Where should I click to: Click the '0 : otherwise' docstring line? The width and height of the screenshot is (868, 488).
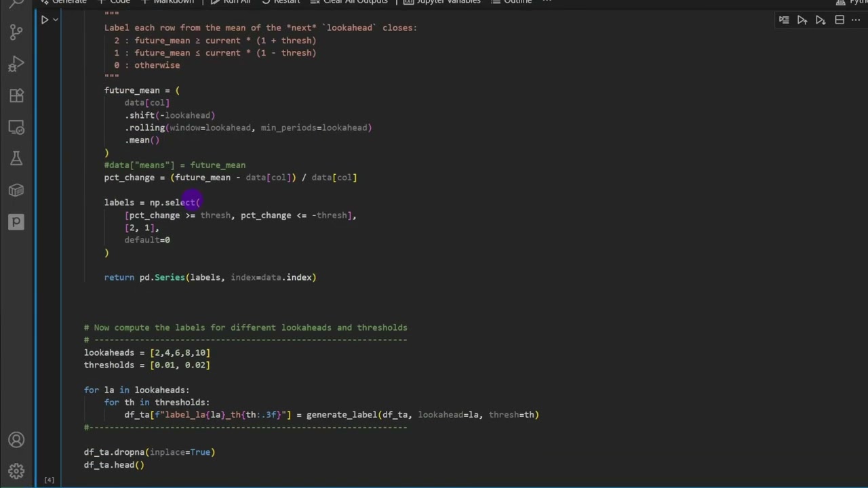point(147,65)
